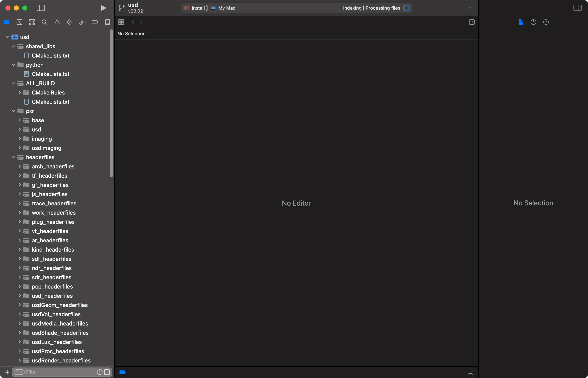Click the Quick Help inspector icon
The height and width of the screenshot is (378, 588).
(x=546, y=22)
